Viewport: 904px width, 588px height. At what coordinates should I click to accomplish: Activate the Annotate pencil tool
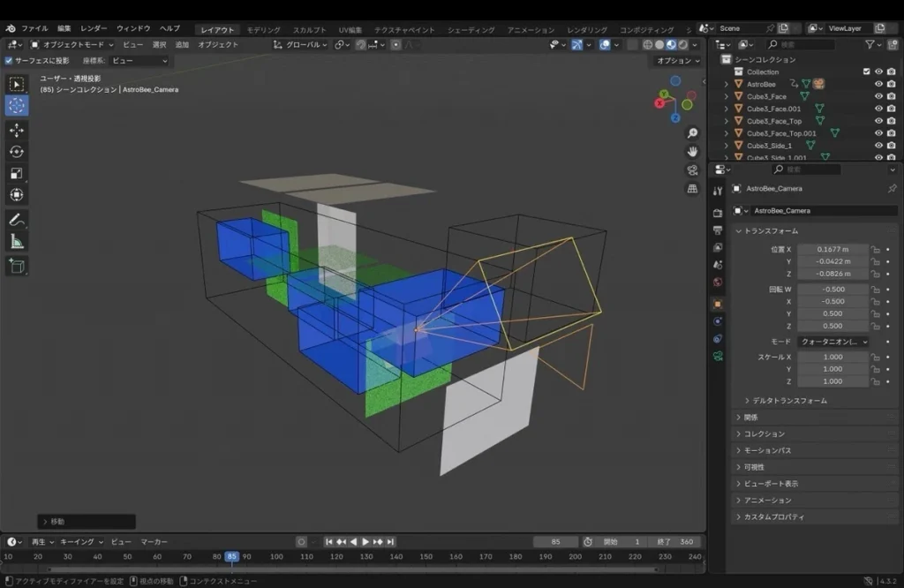pyautogui.click(x=17, y=220)
